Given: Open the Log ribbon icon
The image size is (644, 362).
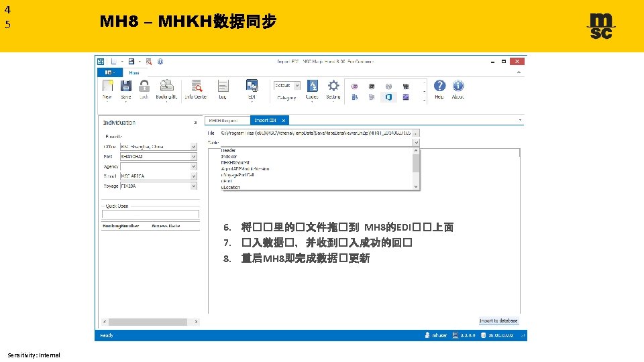Looking at the screenshot, I should click(223, 86).
